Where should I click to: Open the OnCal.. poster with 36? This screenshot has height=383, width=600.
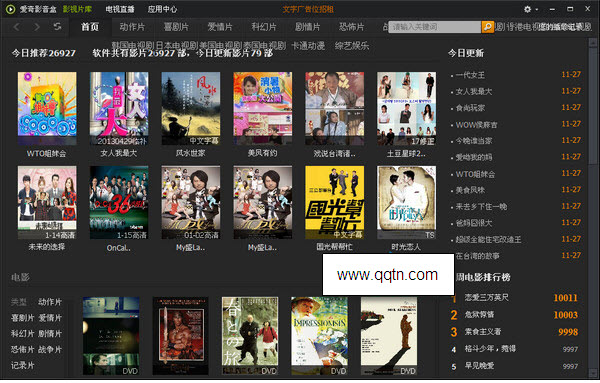119,202
